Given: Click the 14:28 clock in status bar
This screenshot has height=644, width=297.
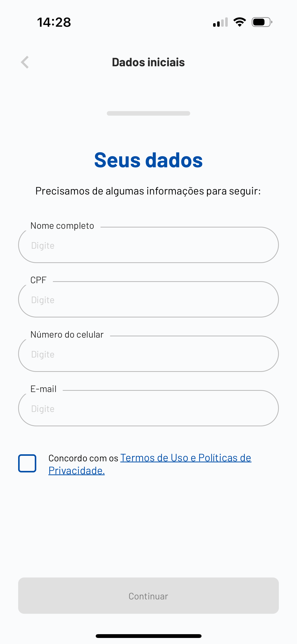Looking at the screenshot, I should pos(54,22).
